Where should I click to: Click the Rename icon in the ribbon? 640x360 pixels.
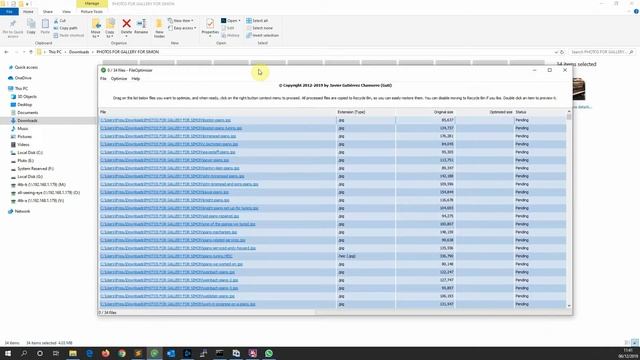click(x=141, y=24)
